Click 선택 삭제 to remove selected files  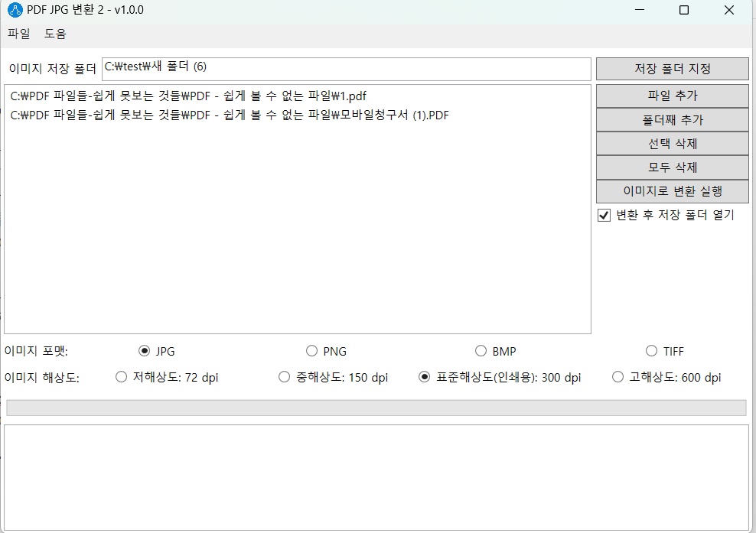(672, 142)
